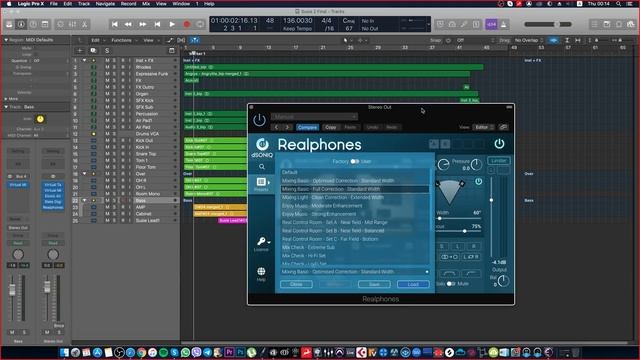This screenshot has height=360, width=640.
Task: Go to previous plugin setting arrow
Action: click(x=277, y=127)
